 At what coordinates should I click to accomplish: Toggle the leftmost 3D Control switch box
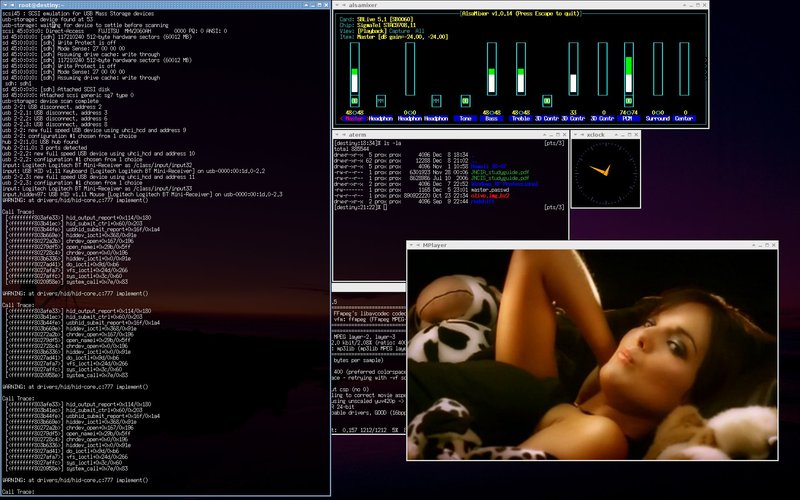click(x=548, y=101)
